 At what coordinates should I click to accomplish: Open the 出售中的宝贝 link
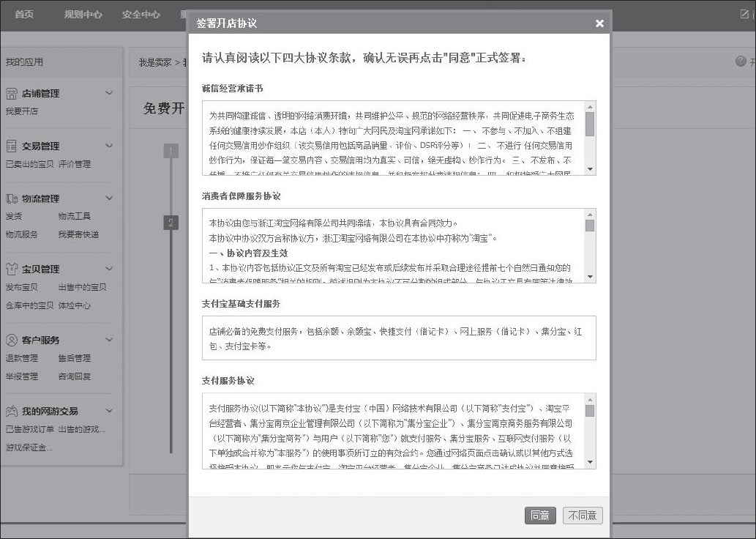pyautogui.click(x=83, y=287)
